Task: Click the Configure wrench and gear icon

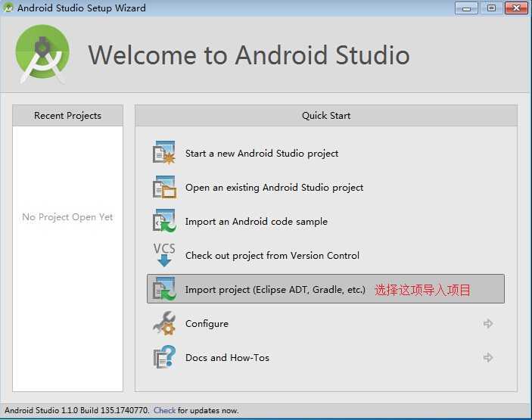Action: pyautogui.click(x=164, y=323)
